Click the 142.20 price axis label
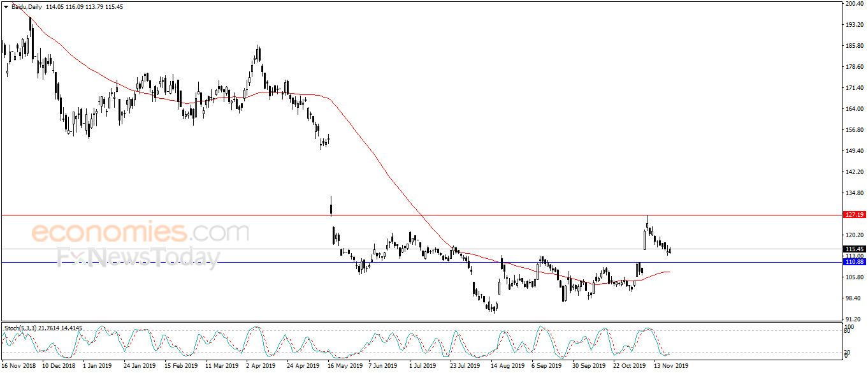868x373 pixels. [854, 172]
